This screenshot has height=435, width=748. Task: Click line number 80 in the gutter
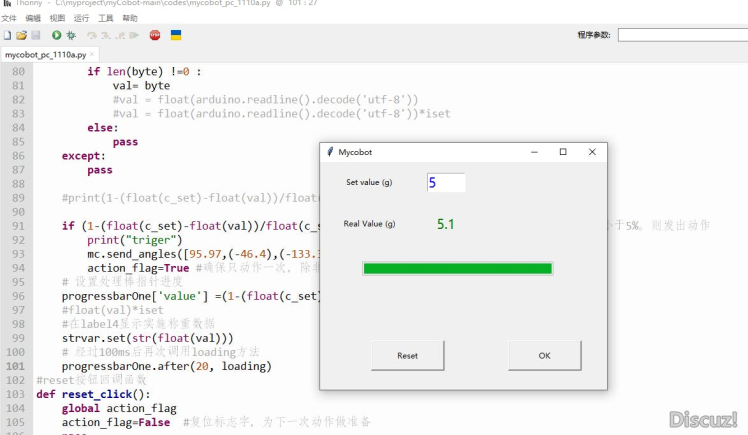tap(18, 72)
